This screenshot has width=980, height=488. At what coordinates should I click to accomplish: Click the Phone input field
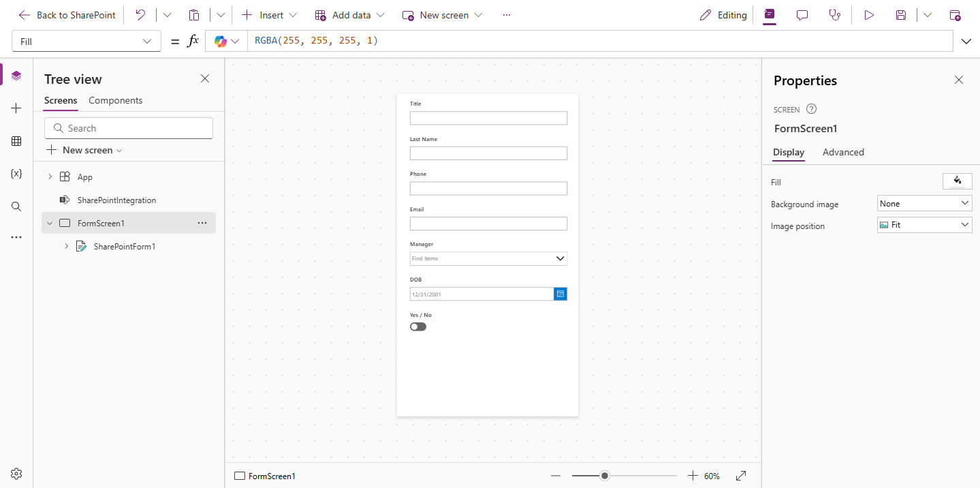click(488, 188)
